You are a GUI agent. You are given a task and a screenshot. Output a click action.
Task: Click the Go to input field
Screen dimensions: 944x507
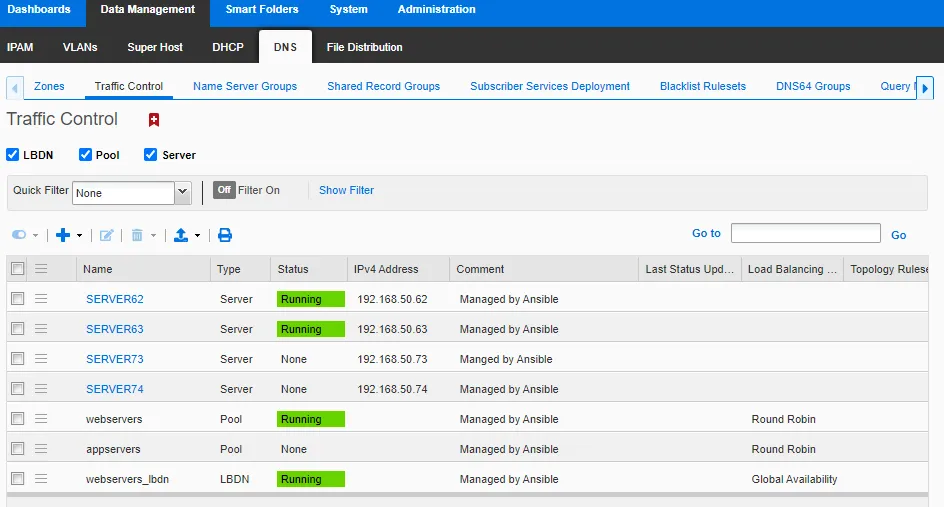805,233
